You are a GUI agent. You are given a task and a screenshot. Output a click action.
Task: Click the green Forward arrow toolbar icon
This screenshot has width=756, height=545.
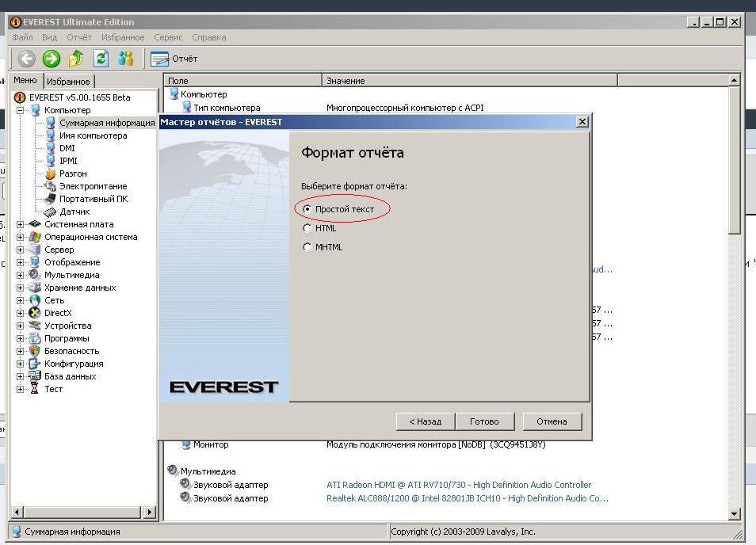[52, 58]
